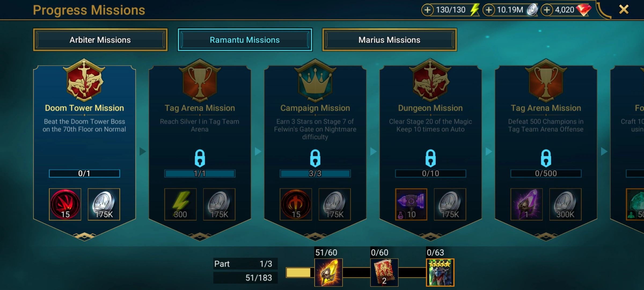Click the arrow after the Doom Tower Mission card
Image resolution: width=644 pixels, height=290 pixels.
tap(142, 151)
